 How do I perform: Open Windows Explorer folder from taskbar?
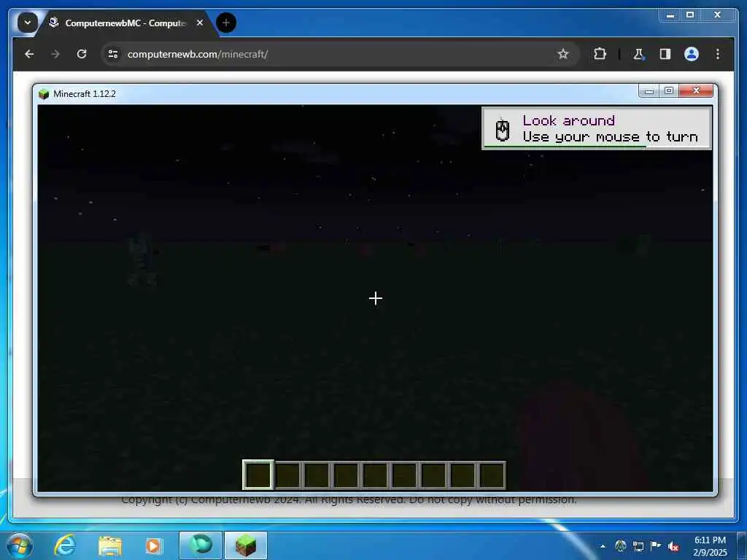pyautogui.click(x=110, y=546)
